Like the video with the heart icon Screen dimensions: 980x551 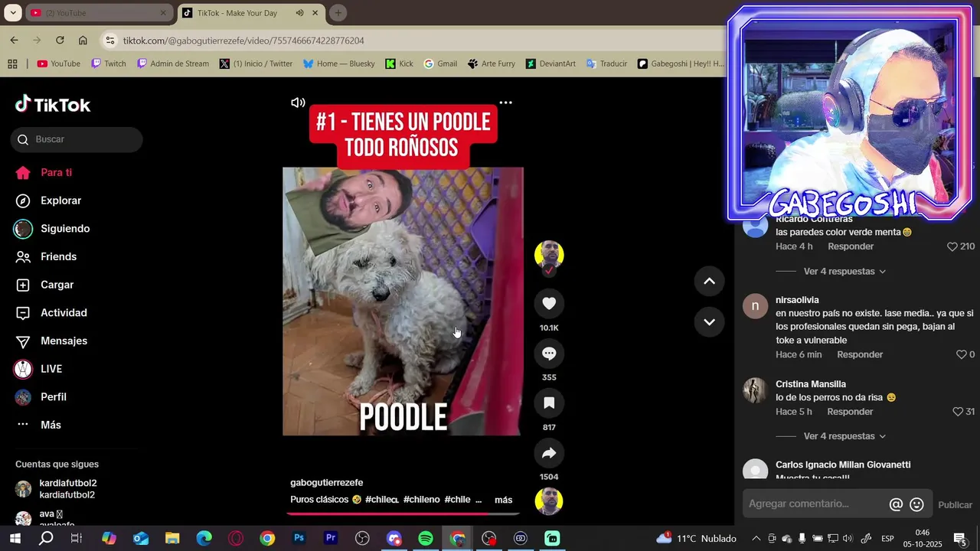click(x=549, y=304)
